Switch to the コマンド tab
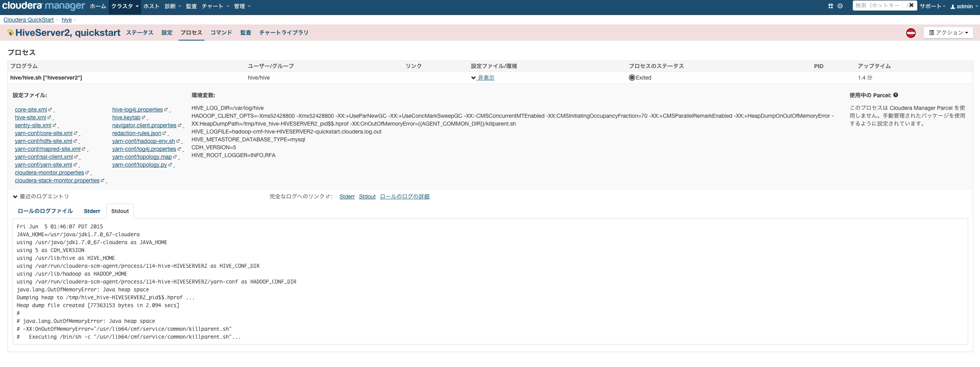 (221, 33)
